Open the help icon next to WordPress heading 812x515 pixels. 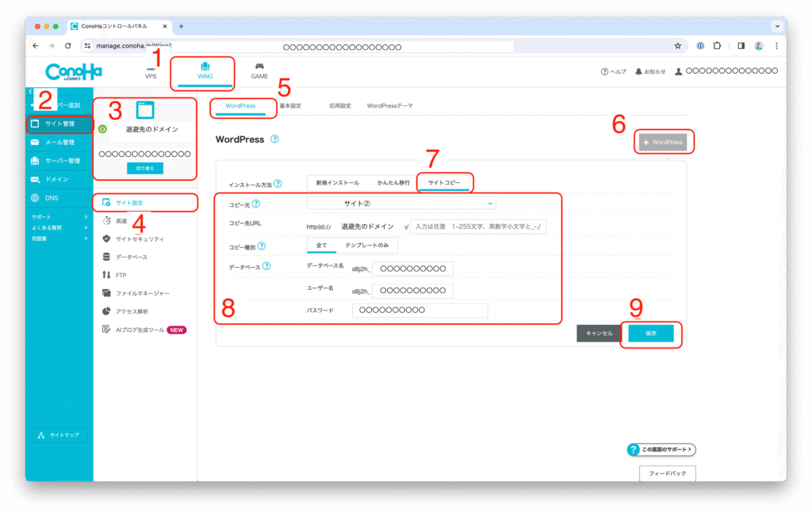274,139
